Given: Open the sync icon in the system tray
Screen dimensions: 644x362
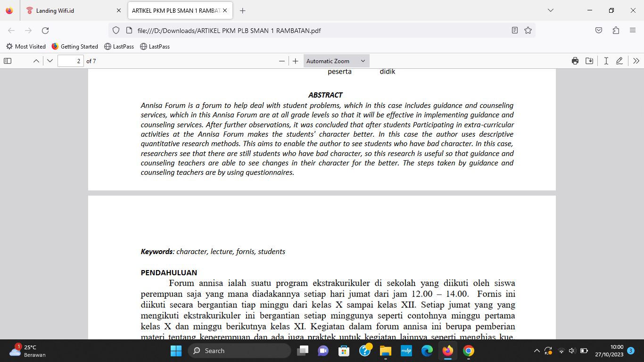Looking at the screenshot, I should click(x=548, y=351).
